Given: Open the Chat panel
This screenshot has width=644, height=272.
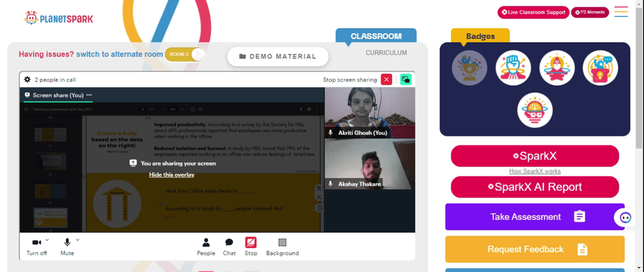Looking at the screenshot, I should [229, 246].
